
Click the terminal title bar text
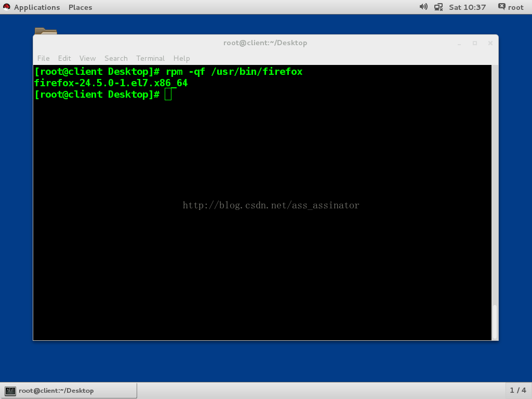point(265,43)
